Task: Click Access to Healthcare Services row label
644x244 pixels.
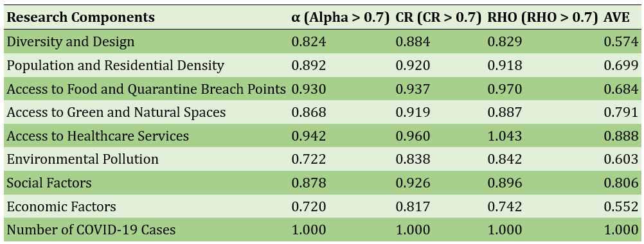Action: (98, 135)
